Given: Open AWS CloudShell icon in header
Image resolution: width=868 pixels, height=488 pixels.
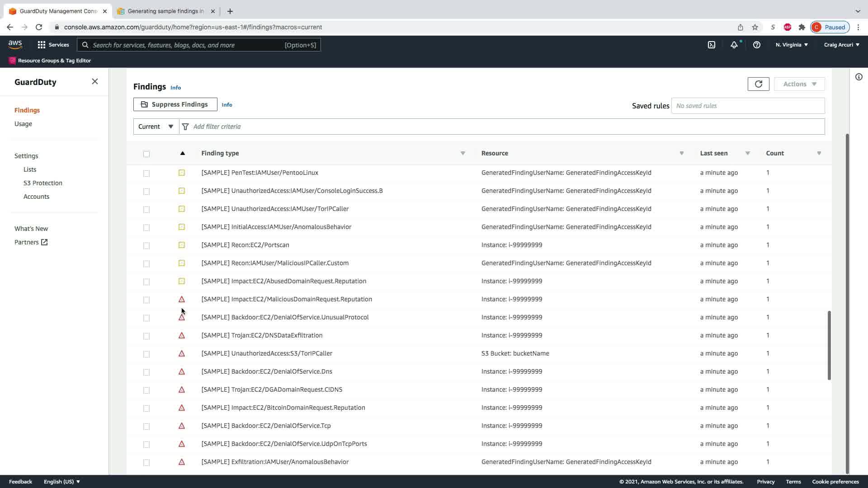Looking at the screenshot, I should point(711,45).
